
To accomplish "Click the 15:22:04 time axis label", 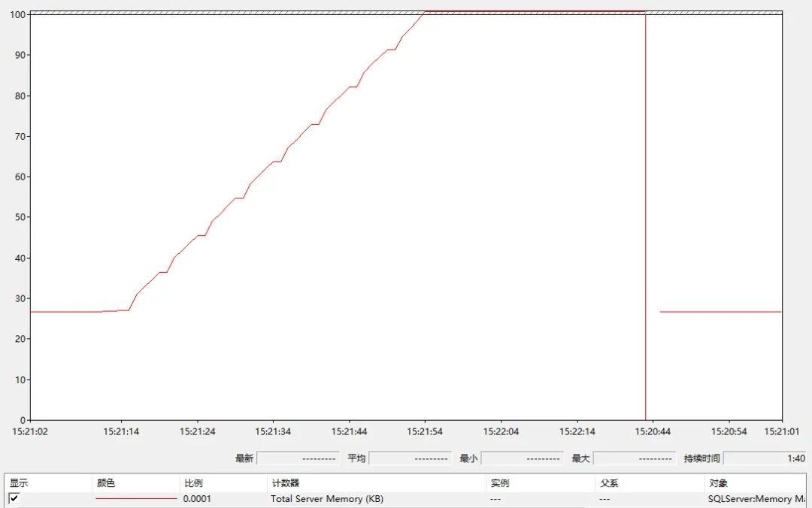I will coord(501,431).
